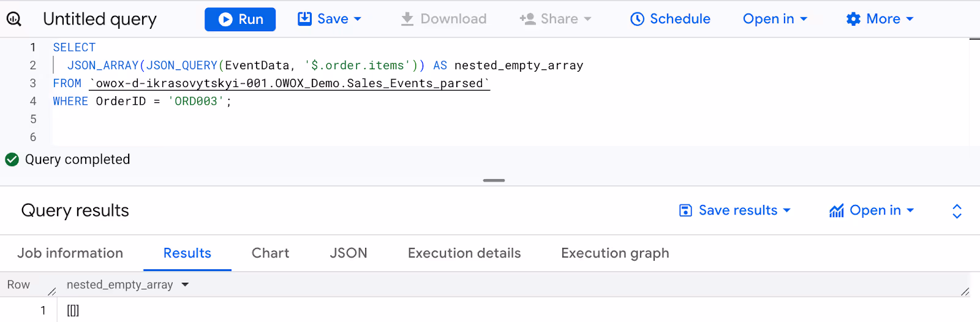Click the green Query completed check icon
980x322 pixels.
[x=12, y=160]
